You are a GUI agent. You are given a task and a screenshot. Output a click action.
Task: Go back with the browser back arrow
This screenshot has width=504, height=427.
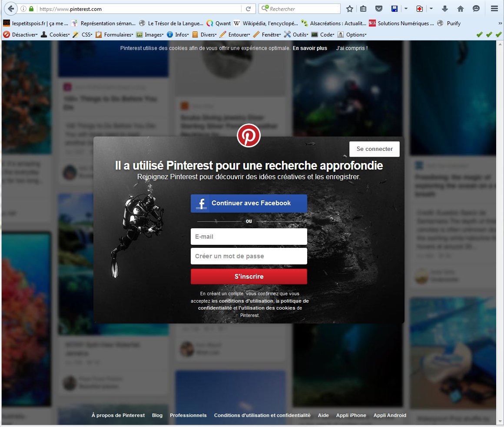pyautogui.click(x=11, y=9)
